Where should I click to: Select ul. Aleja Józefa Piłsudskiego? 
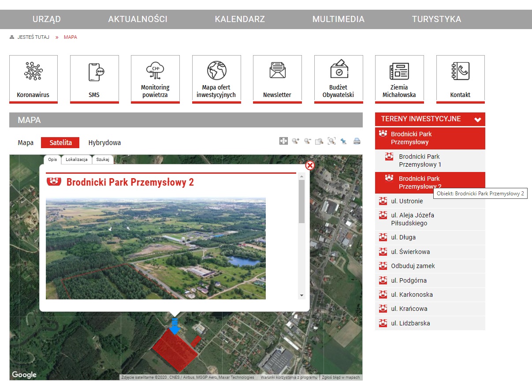tap(430, 219)
